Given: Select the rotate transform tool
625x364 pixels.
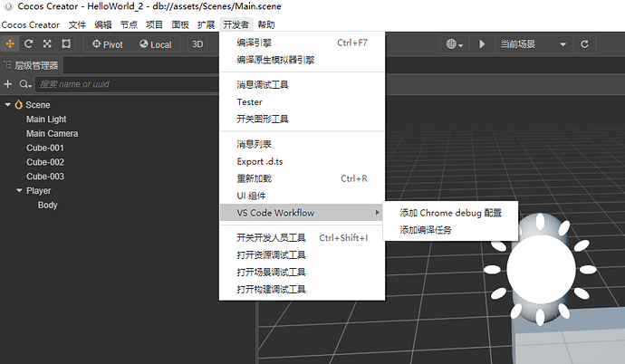Looking at the screenshot, I should tap(28, 43).
